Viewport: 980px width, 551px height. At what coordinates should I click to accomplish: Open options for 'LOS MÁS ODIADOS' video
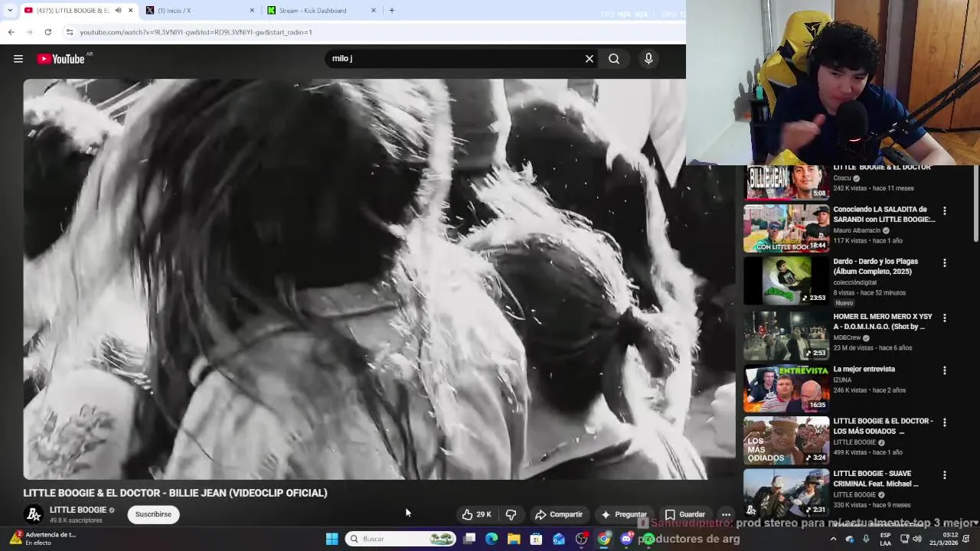[944, 422]
